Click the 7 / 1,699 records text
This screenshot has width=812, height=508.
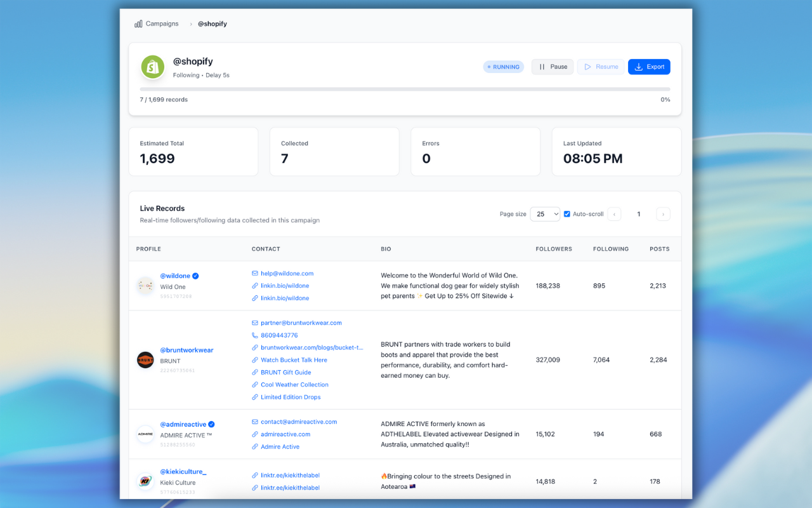pos(164,100)
